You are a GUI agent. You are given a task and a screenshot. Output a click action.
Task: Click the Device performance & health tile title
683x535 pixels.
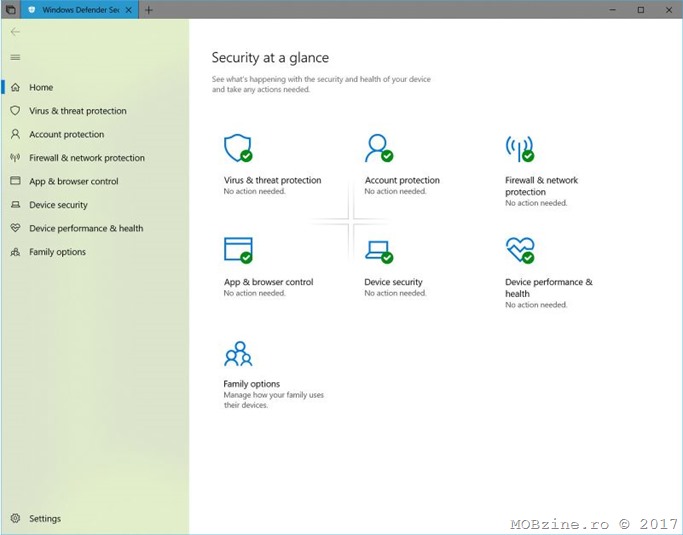pyautogui.click(x=549, y=288)
